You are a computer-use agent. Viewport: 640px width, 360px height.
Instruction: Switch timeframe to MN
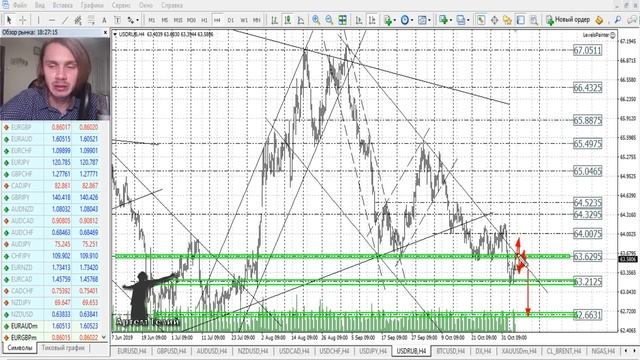point(257,20)
